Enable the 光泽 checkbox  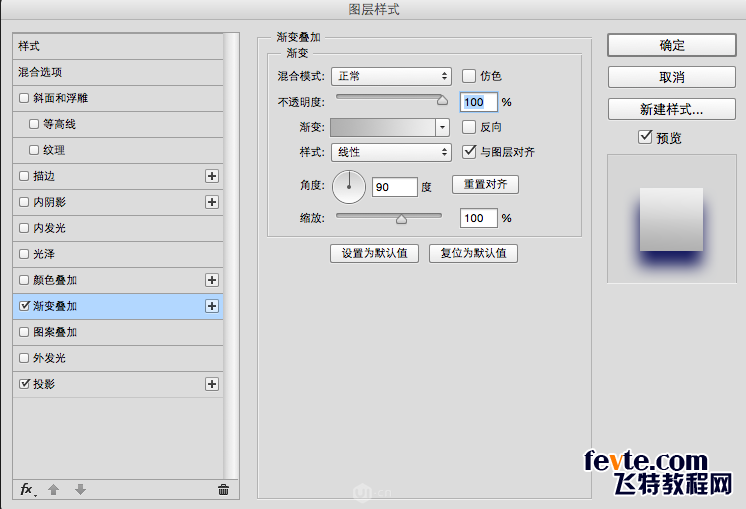click(24, 254)
